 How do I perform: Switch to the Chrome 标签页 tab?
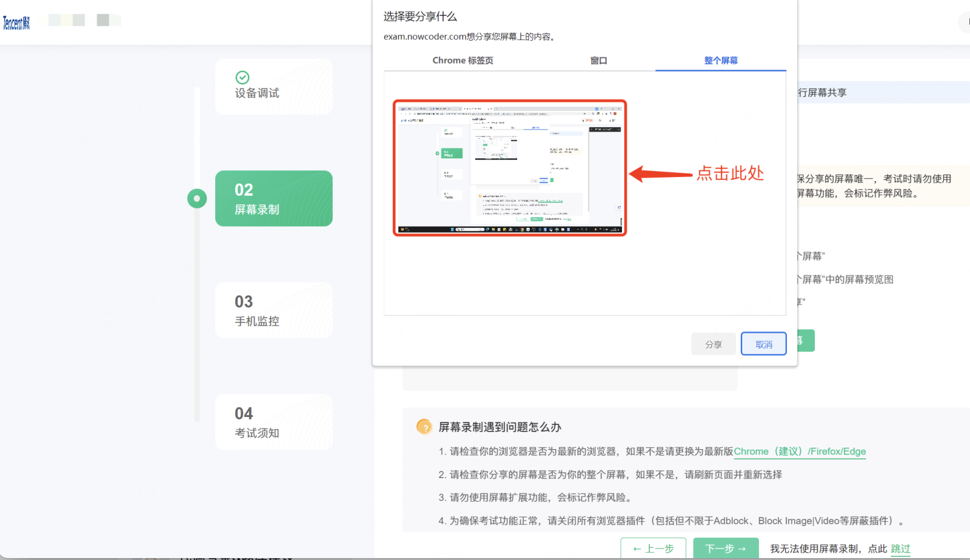(463, 61)
